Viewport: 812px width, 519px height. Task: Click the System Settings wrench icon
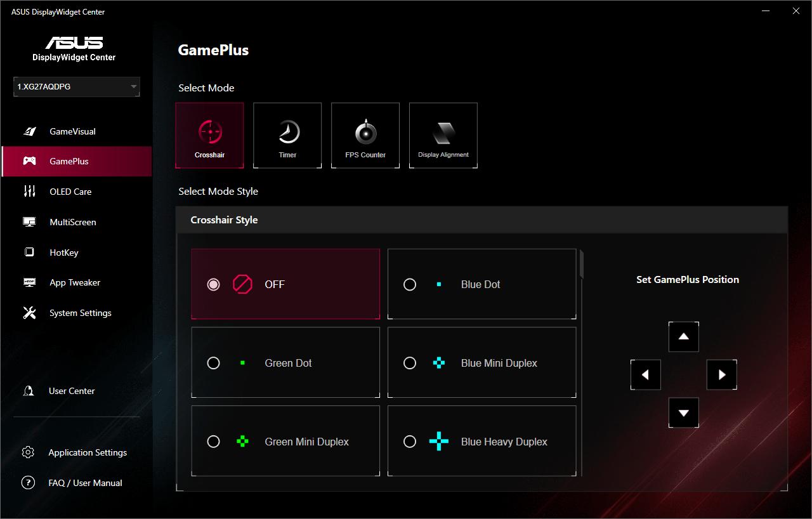(x=29, y=313)
